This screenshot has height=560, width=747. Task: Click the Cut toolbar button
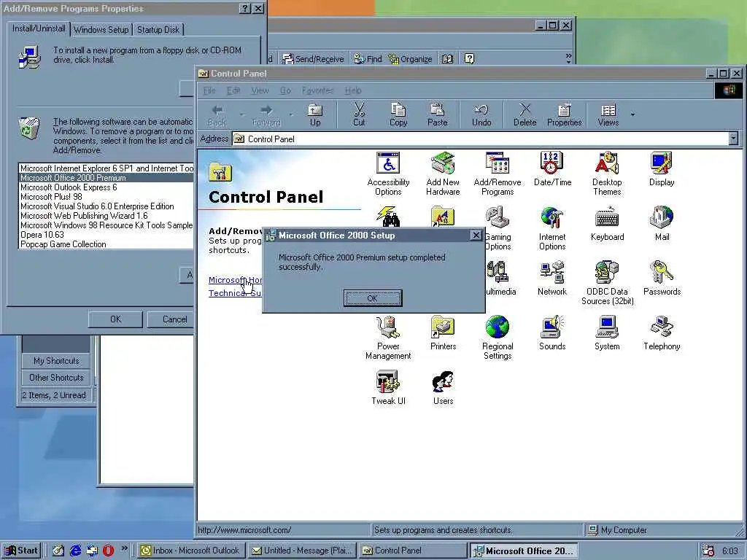[x=359, y=114]
